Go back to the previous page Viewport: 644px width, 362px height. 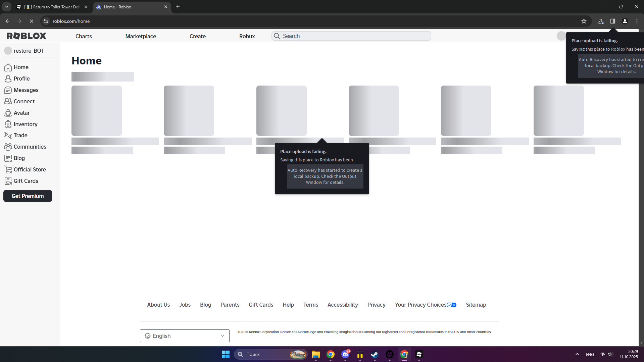7,21
